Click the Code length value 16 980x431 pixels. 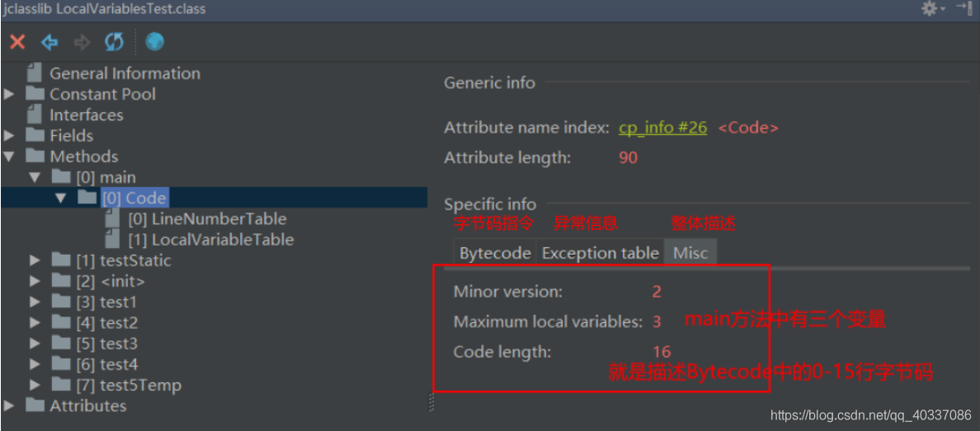(662, 352)
